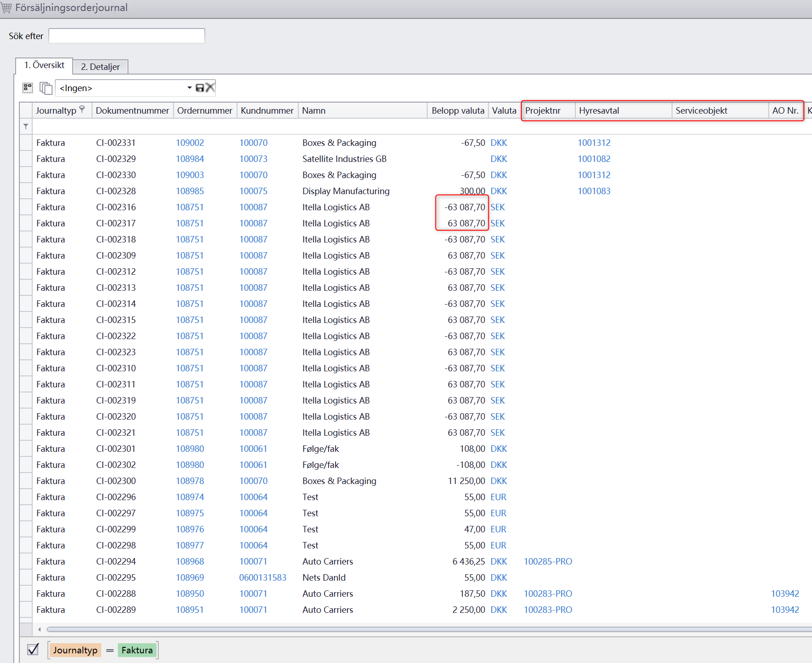The image size is (812, 663).
Task: Select document number CI-002317
Action: (x=116, y=223)
